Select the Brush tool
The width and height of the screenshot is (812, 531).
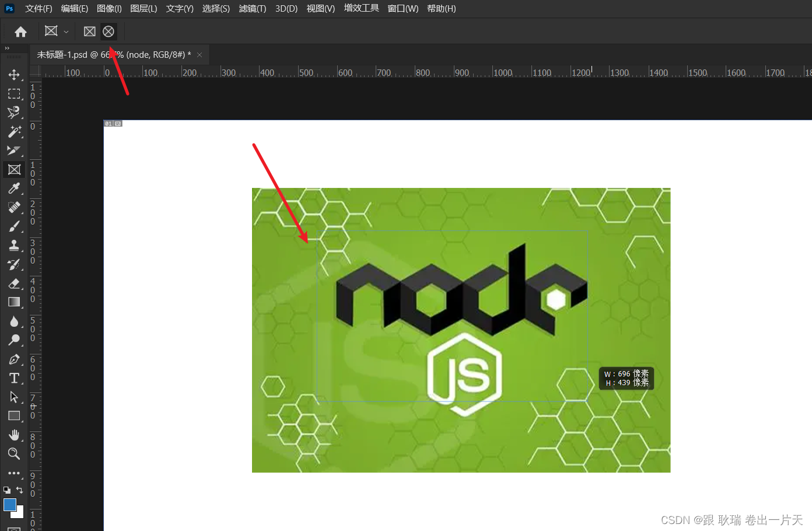[14, 226]
